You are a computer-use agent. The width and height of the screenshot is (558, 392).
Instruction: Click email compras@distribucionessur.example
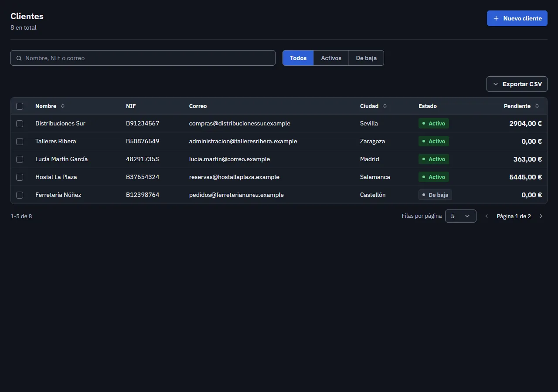[x=240, y=124]
